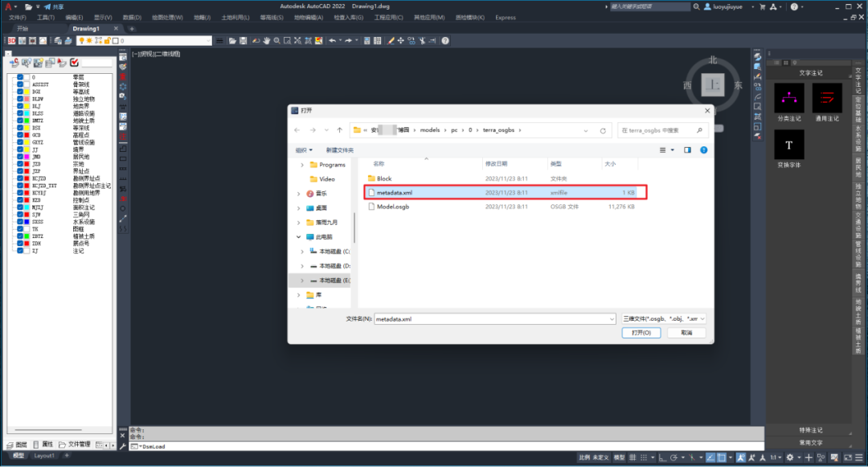Screen dimensions: 868x467
Task: Open the 分类注记 annotation tool
Action: tap(789, 102)
